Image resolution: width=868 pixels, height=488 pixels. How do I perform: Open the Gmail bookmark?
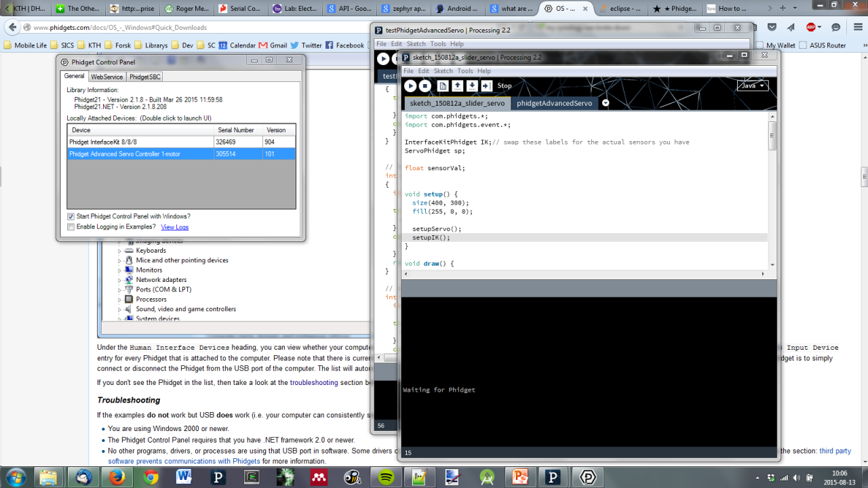point(273,45)
